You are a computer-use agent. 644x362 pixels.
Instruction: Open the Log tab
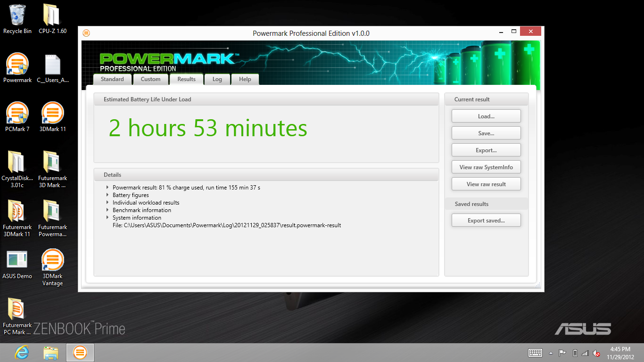coord(217,79)
